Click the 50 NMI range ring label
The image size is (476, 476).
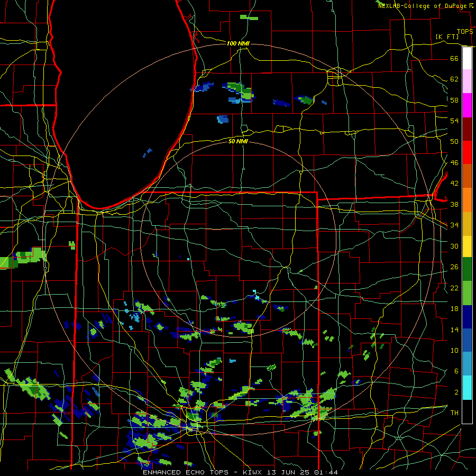(238, 141)
